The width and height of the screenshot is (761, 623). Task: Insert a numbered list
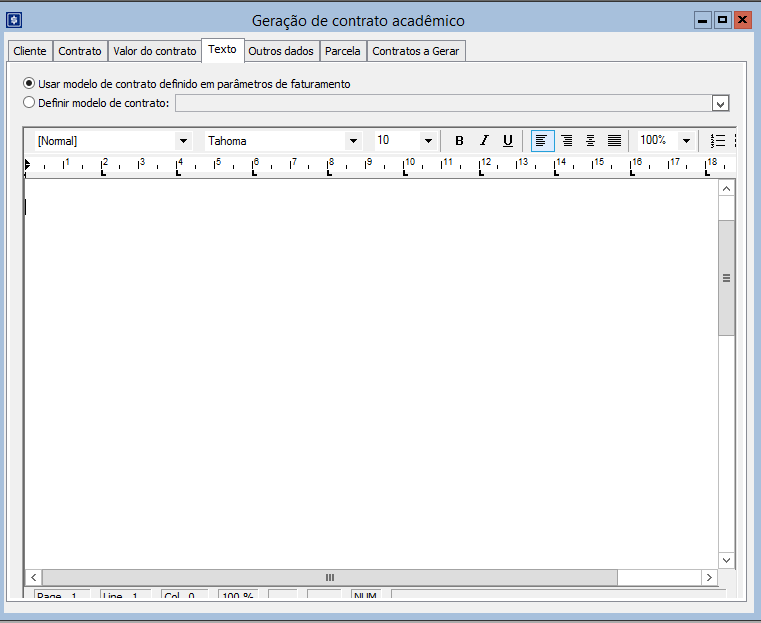pos(717,141)
